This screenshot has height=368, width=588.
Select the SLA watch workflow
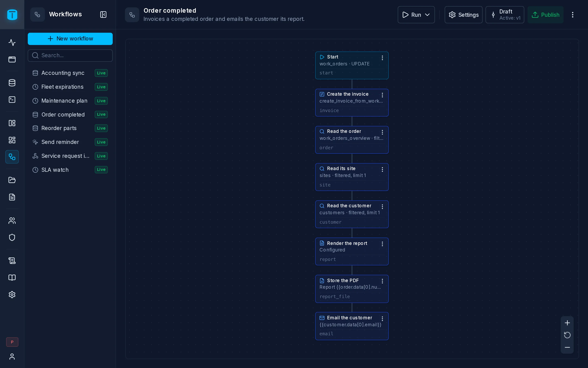(70, 170)
